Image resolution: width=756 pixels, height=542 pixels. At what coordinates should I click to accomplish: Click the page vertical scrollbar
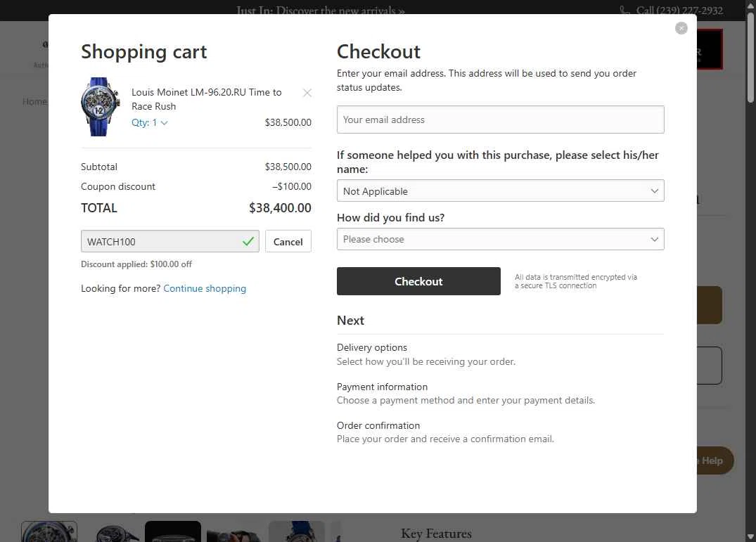750,58
